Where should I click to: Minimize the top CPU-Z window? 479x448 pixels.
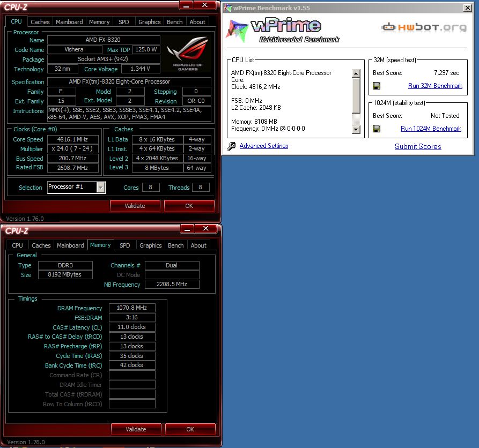tap(186, 5)
